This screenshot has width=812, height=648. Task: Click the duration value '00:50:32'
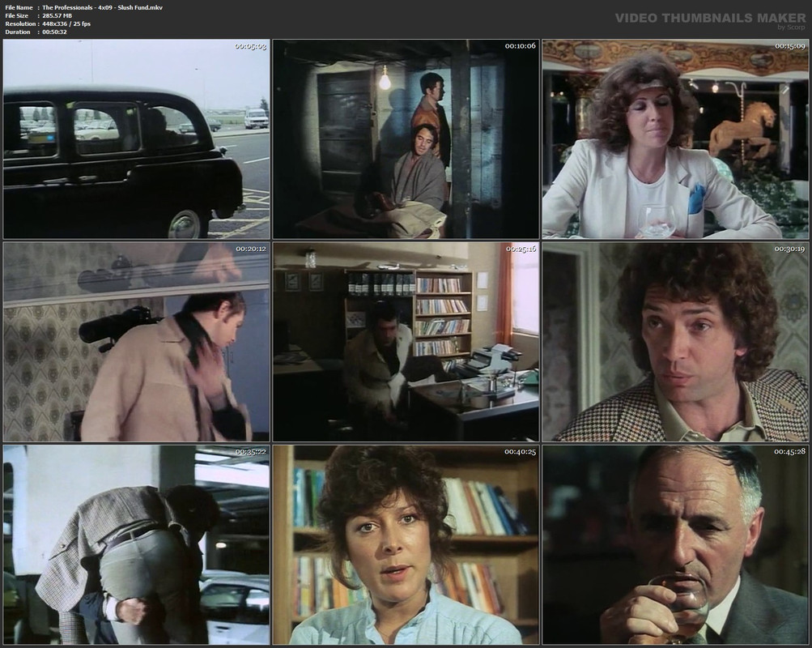tap(54, 32)
